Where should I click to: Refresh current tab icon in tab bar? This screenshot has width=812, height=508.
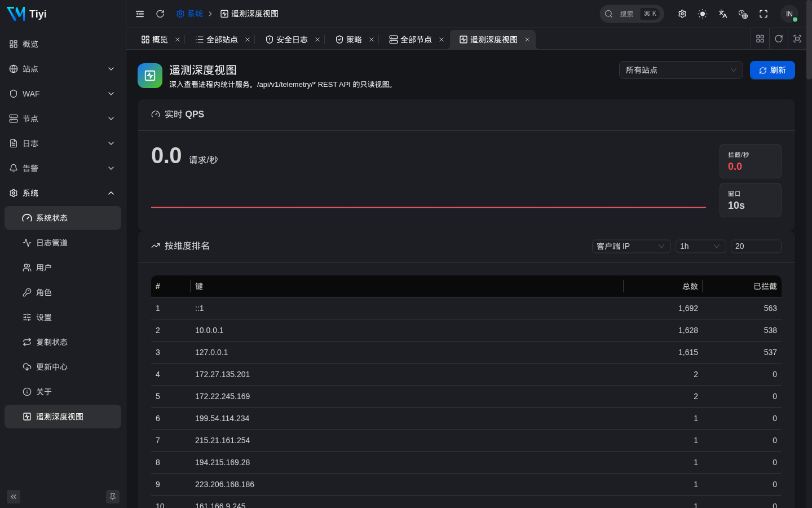[779, 38]
